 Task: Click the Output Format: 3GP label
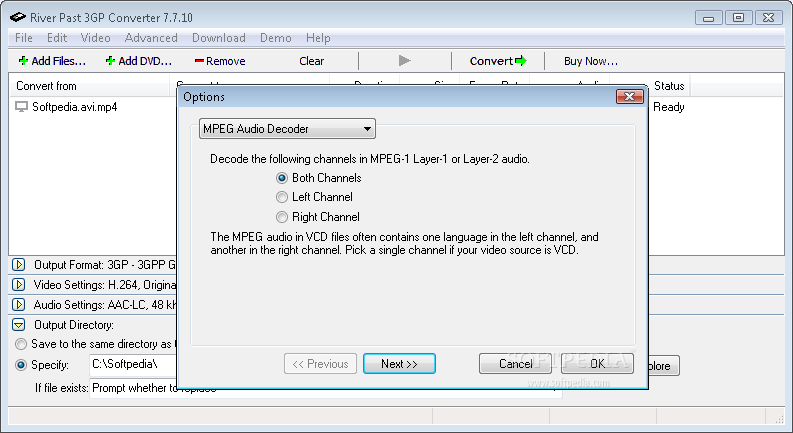[105, 265]
